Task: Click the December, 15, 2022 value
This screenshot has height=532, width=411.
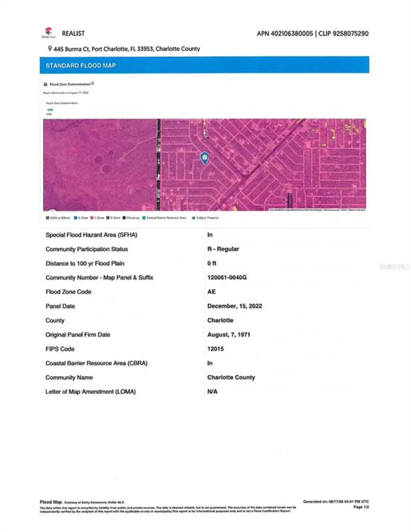Action: coord(235,306)
